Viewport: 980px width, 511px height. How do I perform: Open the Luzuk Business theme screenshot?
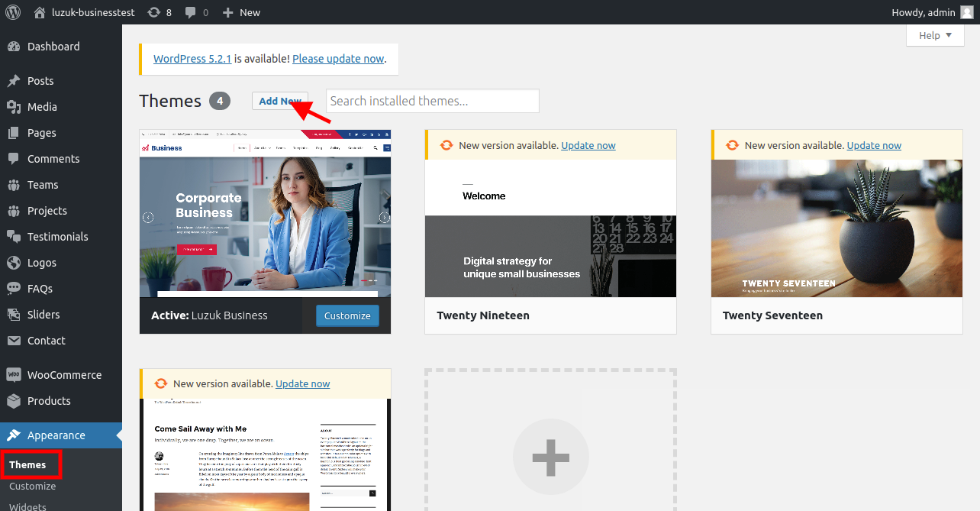click(x=265, y=213)
